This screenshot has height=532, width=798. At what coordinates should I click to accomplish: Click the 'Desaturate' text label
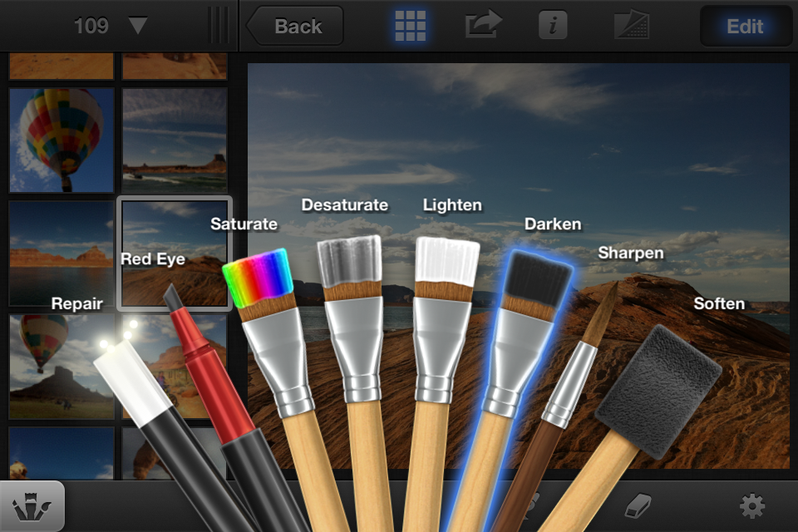click(x=344, y=204)
